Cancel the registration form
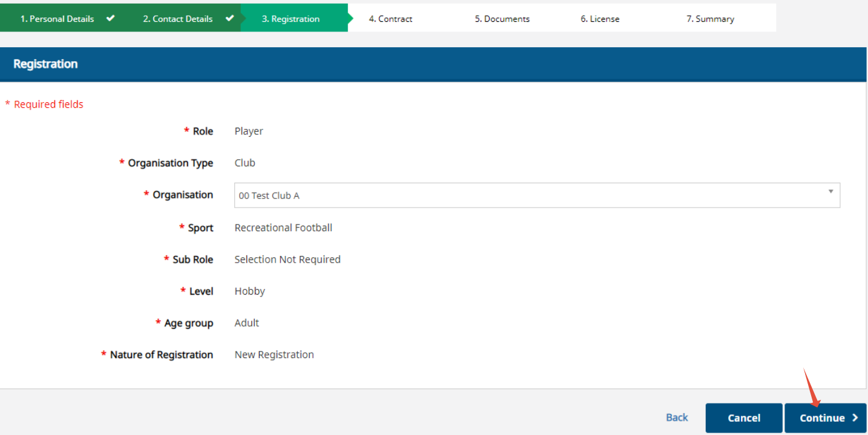This screenshot has height=435, width=868. [744, 418]
